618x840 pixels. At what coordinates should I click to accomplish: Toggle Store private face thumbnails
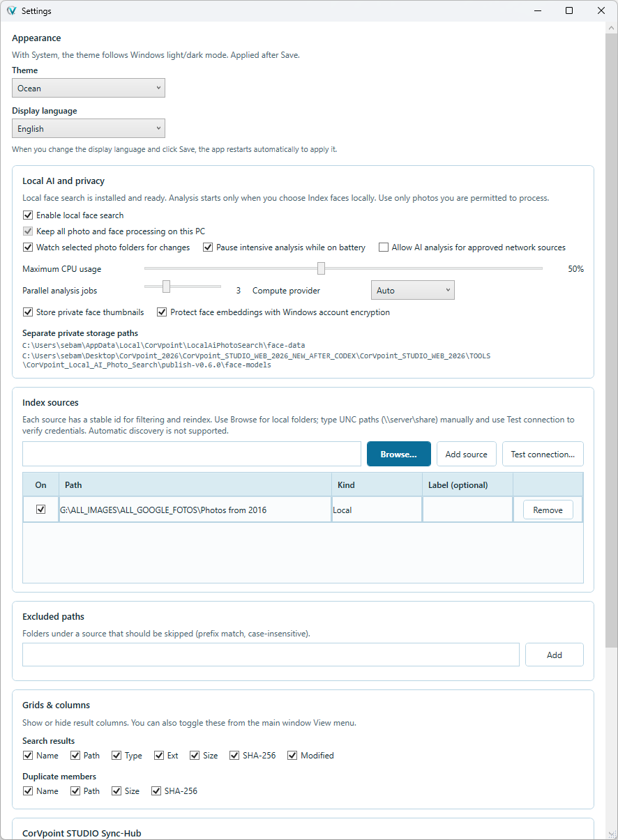28,312
